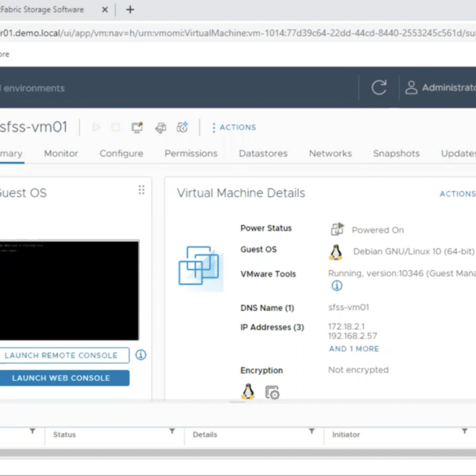The image size is (476, 476).
Task: Click the VM hardware settings icon below Encryption
Action: [x=273, y=392]
